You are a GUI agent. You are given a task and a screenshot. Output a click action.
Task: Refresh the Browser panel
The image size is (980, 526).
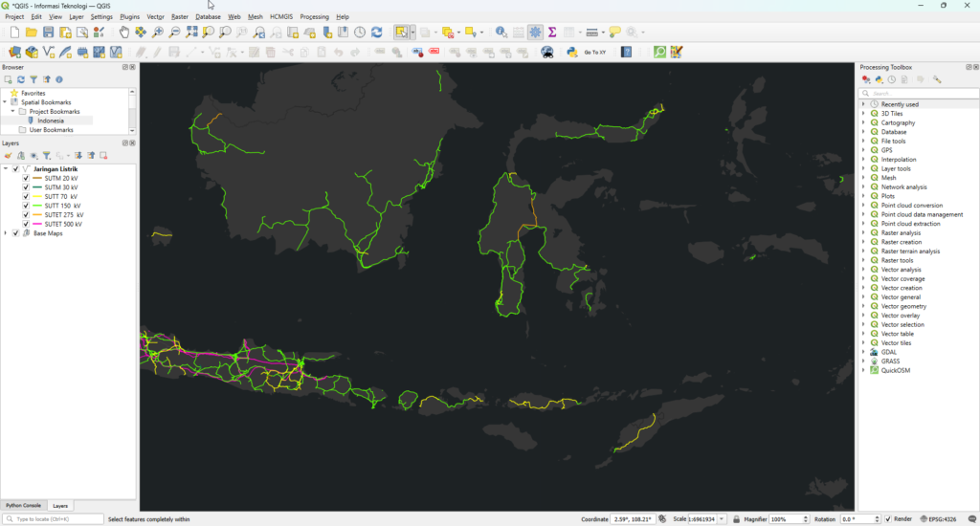(x=20, y=79)
